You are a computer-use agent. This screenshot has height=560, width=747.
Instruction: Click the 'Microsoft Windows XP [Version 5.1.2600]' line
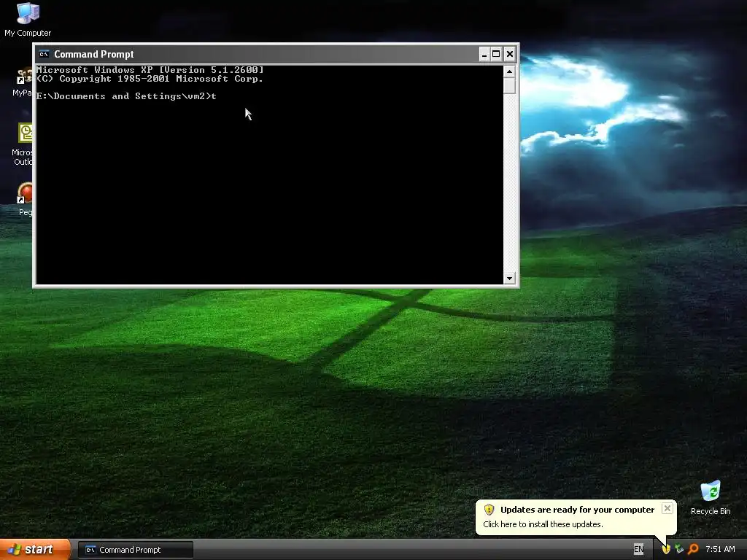[150, 70]
